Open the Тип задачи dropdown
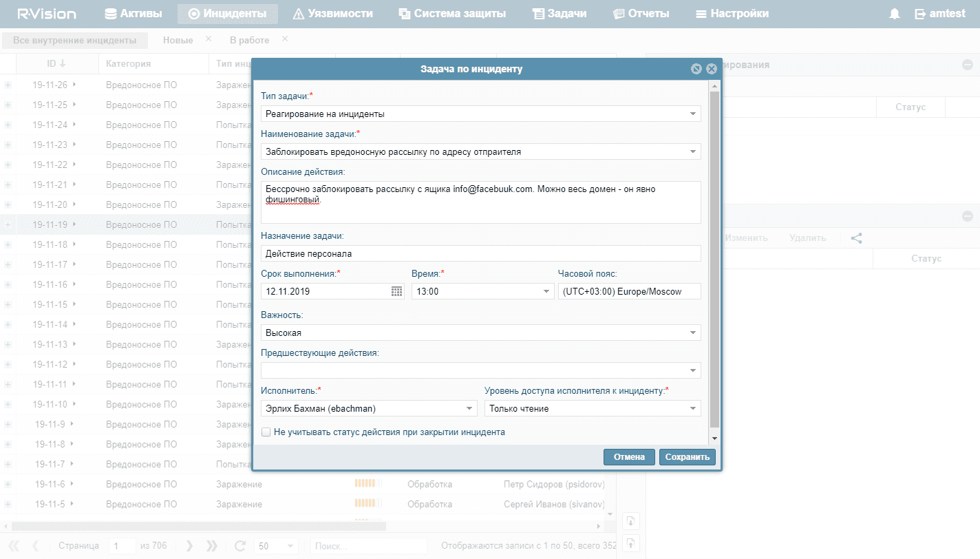 pos(692,114)
